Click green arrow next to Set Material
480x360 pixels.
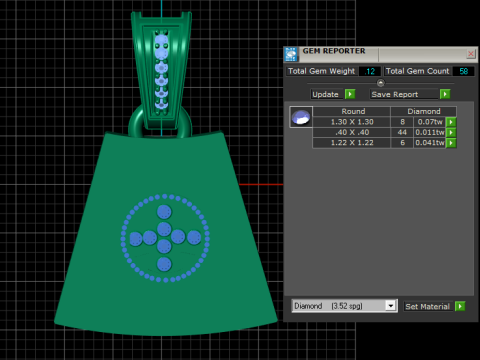pyautogui.click(x=460, y=306)
